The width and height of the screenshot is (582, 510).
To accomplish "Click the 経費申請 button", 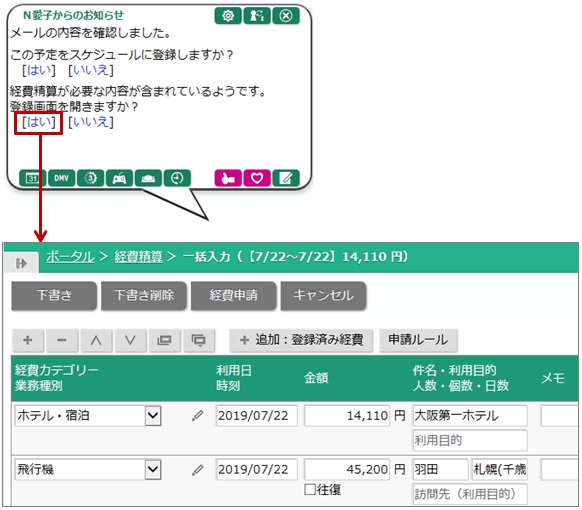I will tap(233, 295).
